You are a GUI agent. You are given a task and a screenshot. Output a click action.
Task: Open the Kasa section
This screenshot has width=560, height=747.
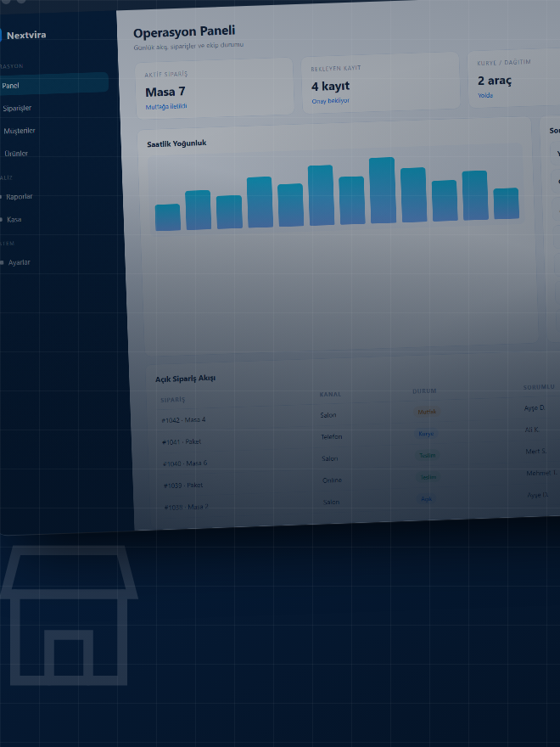tap(14, 219)
